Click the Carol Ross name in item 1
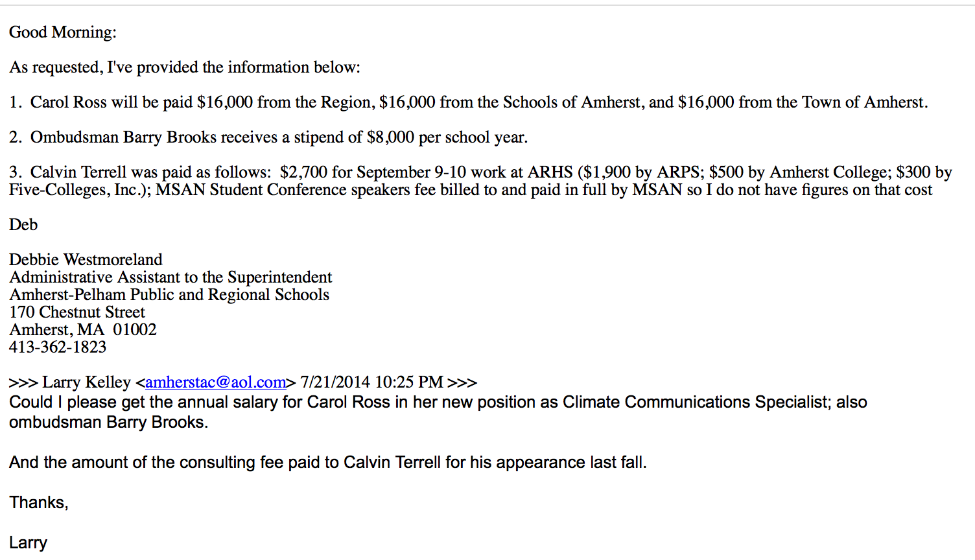The height and width of the screenshot is (560, 975). [x=68, y=102]
